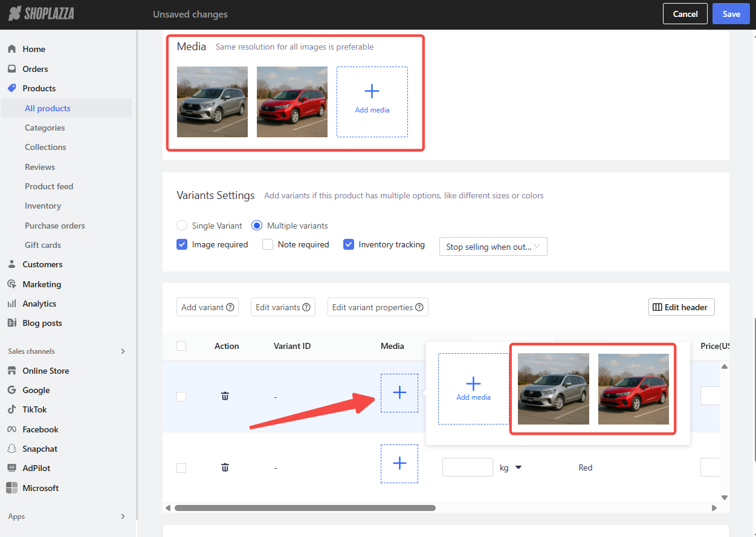Click the Customers person icon
The height and width of the screenshot is (537, 756).
pos(11,264)
